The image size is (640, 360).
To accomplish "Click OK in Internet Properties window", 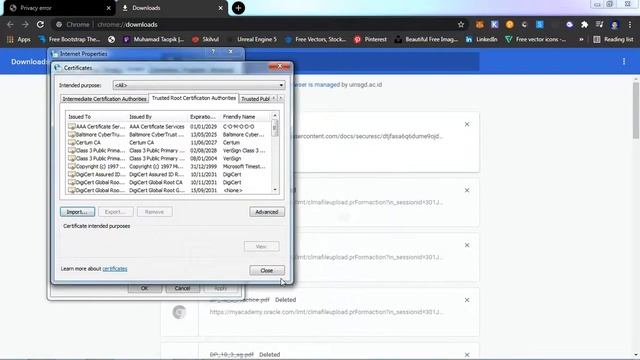I will [x=144, y=288].
